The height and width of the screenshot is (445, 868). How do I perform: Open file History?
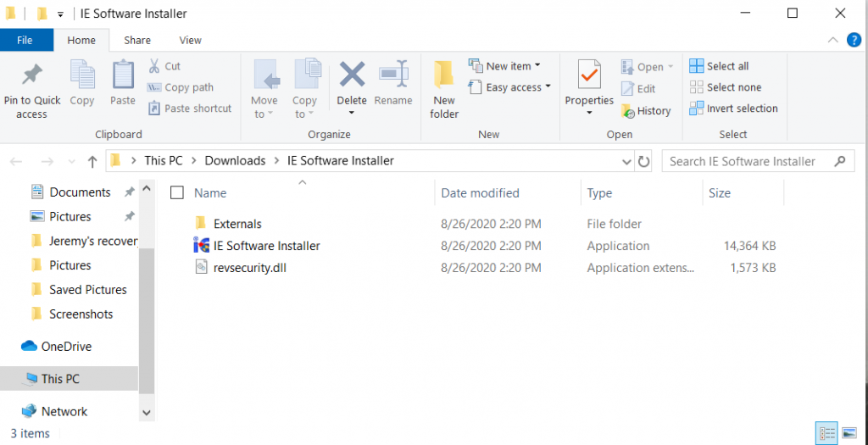point(646,111)
